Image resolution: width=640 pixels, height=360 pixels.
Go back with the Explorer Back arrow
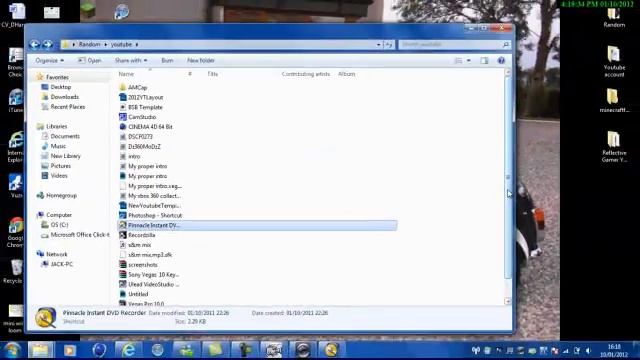point(35,44)
